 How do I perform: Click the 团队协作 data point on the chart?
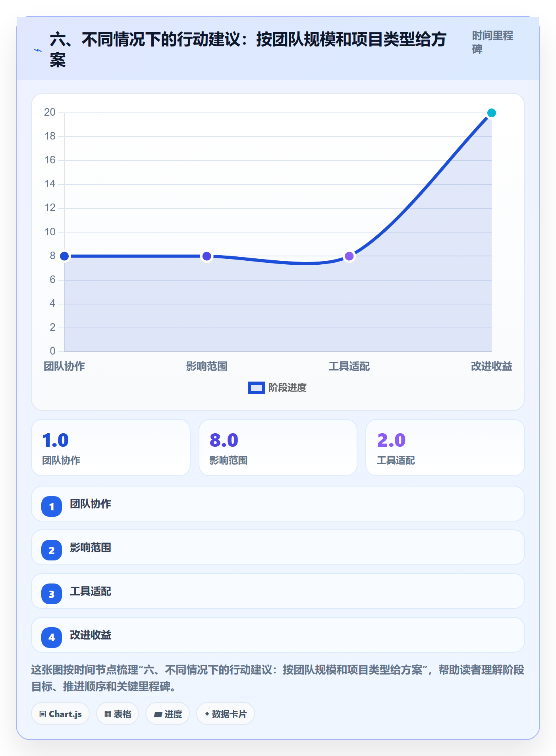pyautogui.click(x=64, y=256)
